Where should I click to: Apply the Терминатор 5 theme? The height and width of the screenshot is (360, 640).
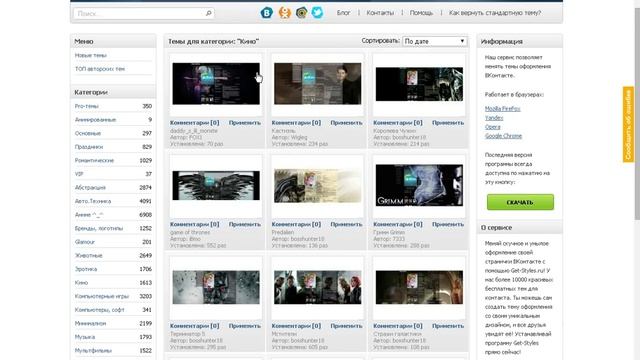tap(244, 326)
